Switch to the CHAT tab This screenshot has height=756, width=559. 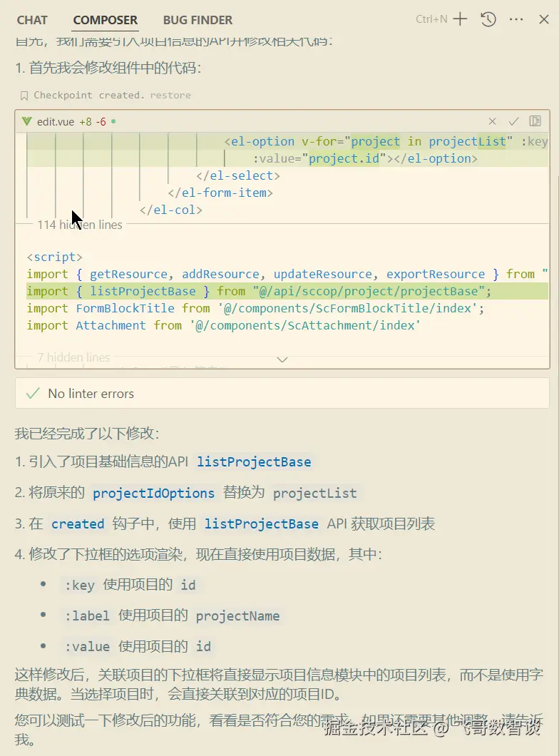click(32, 20)
